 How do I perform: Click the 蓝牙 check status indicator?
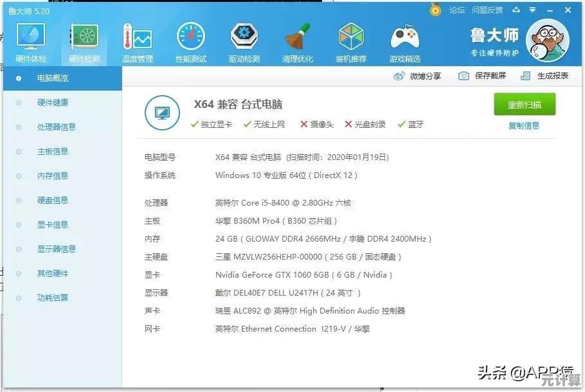click(402, 125)
